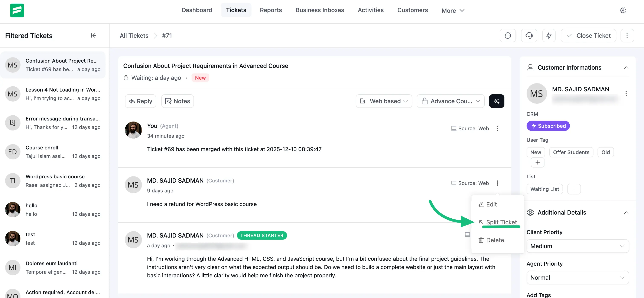Open the support headset icon
This screenshot has height=298, width=644.
point(529,36)
